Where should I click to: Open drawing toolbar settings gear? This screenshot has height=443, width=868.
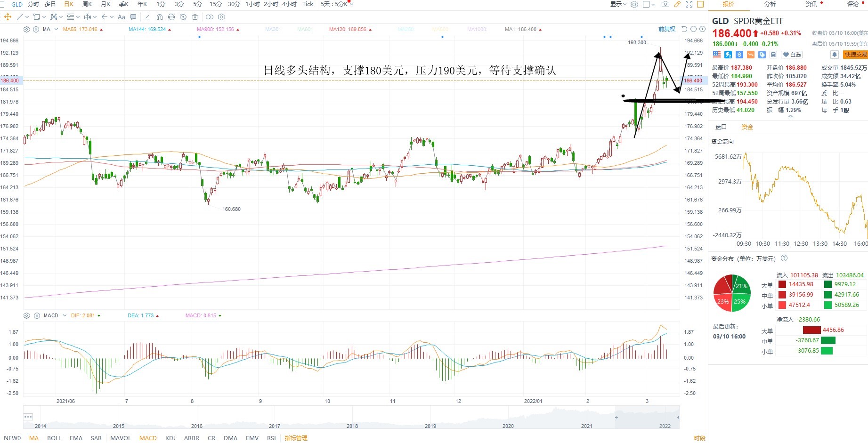point(221,17)
